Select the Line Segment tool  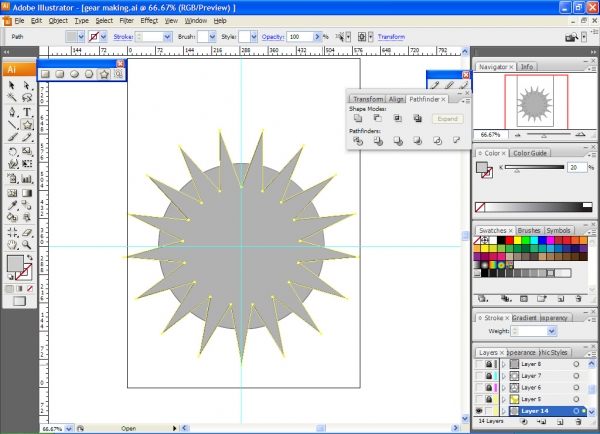point(12,125)
